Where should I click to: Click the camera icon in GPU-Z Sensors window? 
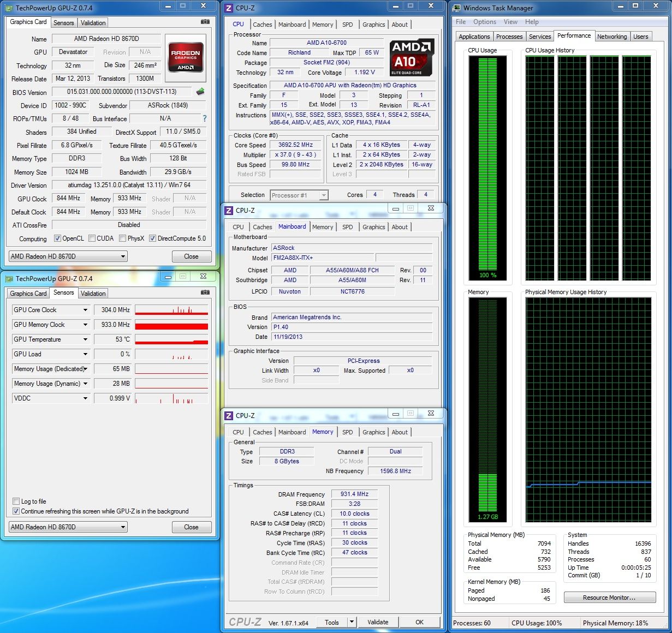205,292
